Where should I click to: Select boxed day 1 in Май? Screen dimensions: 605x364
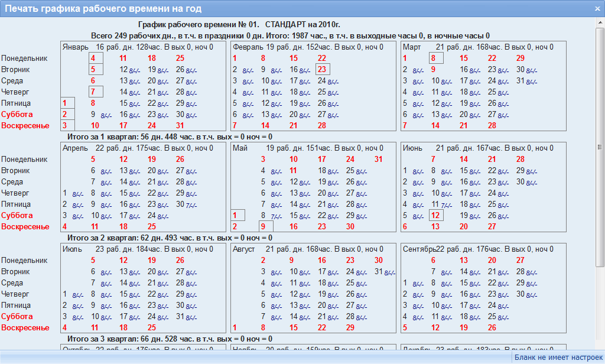(236, 216)
